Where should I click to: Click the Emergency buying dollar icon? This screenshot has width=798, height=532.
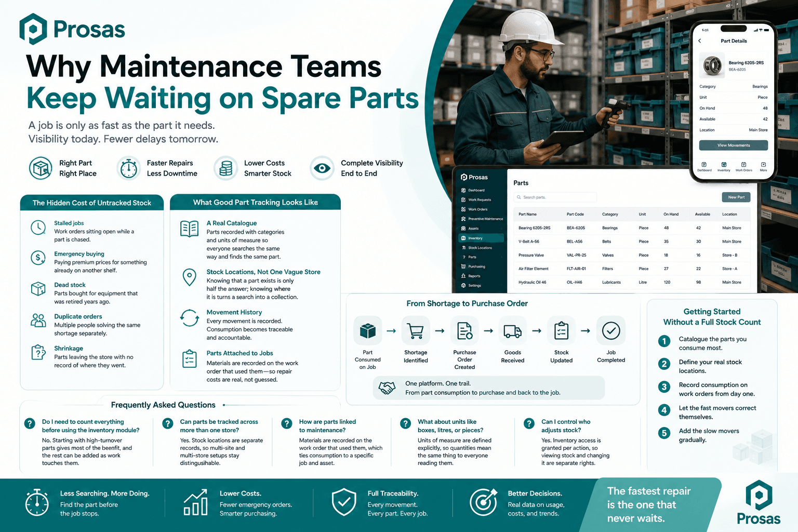tap(38, 258)
